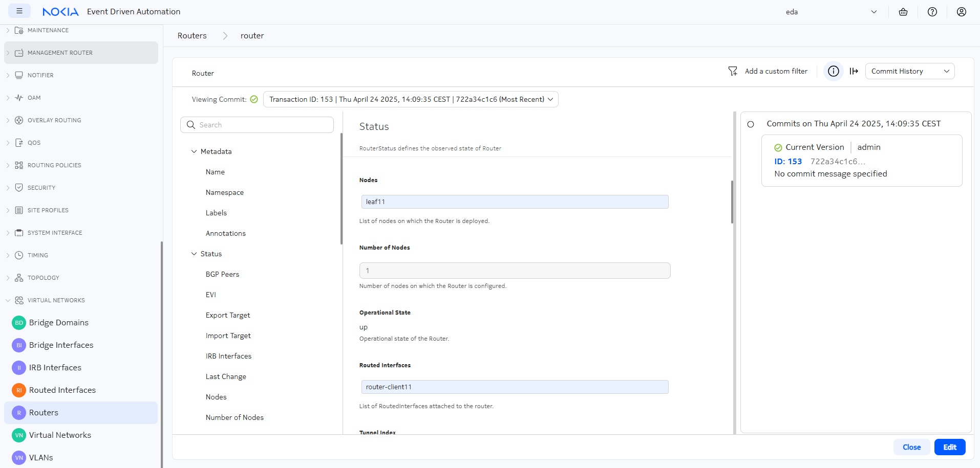
Task: Expand the Topology sidebar group
Action: [8, 278]
